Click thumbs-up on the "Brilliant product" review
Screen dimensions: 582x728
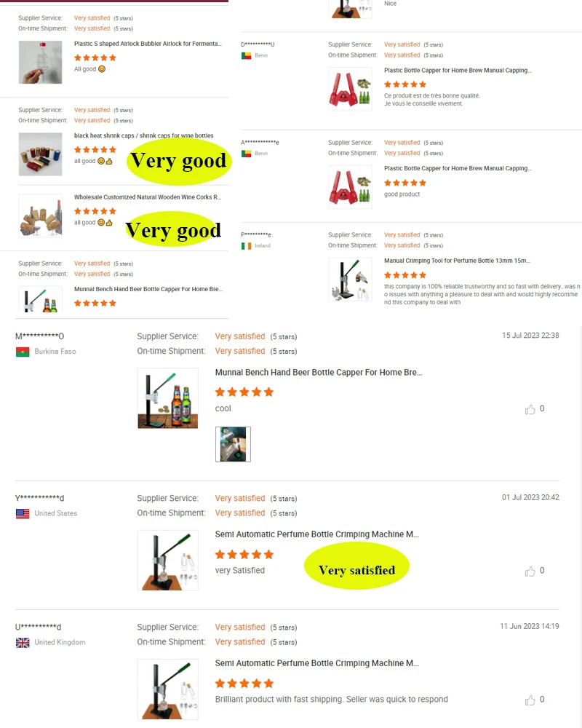point(530,700)
